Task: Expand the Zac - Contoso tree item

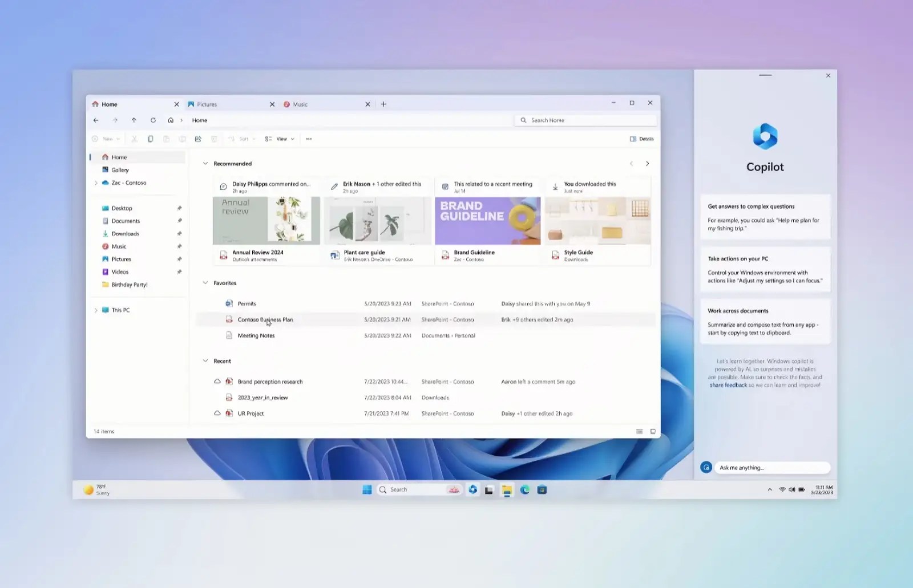Action: click(96, 183)
